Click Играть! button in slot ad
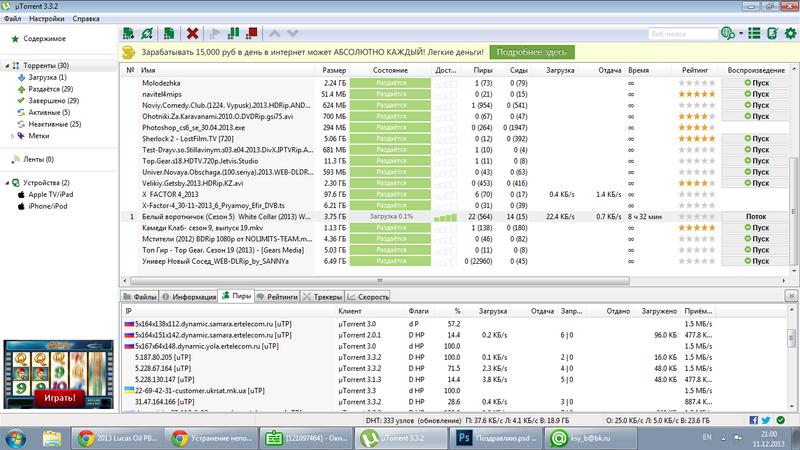The image size is (800, 450). pyautogui.click(x=59, y=398)
